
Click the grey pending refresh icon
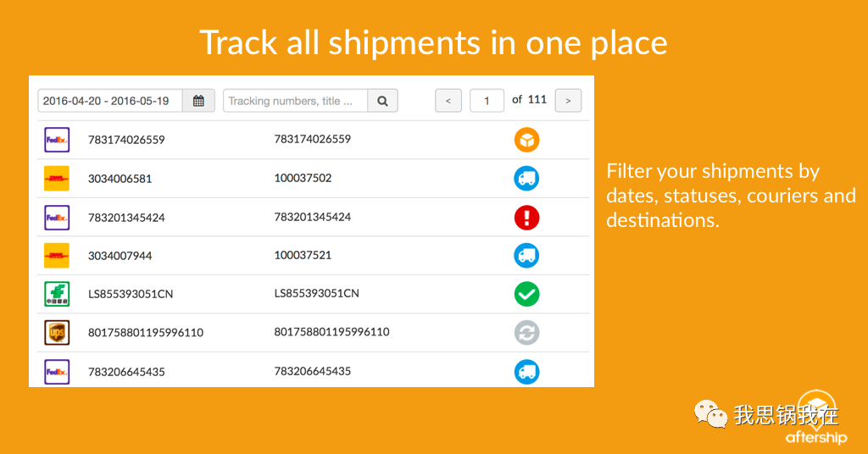(526, 333)
